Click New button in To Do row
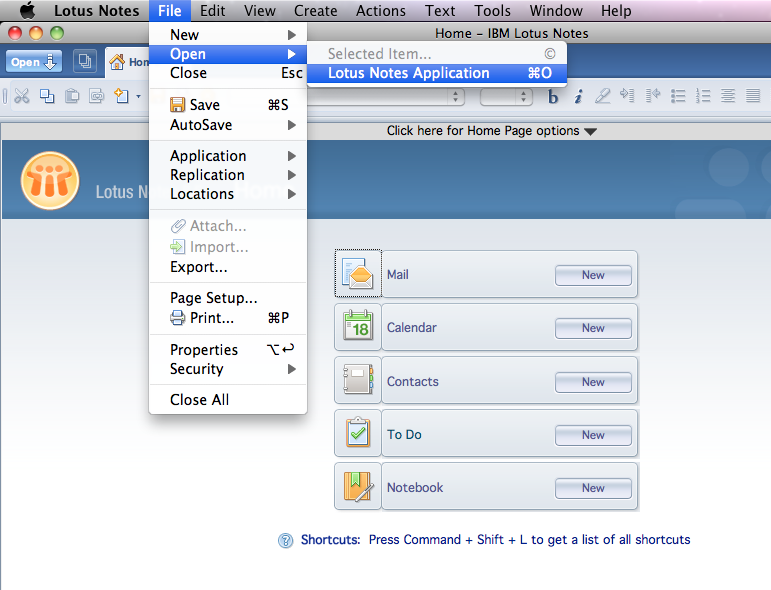This screenshot has width=771, height=590. (x=593, y=435)
